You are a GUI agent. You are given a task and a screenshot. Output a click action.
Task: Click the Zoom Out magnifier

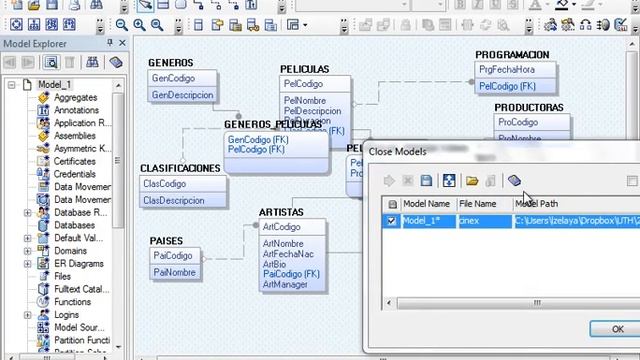coord(121,25)
